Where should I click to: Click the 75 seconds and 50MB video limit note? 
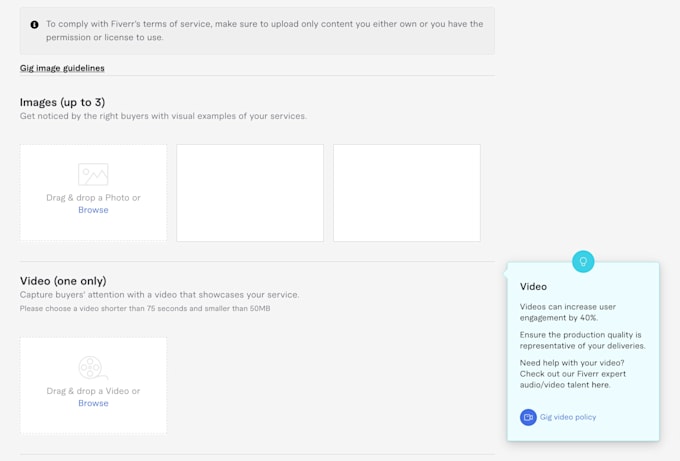coord(145,309)
